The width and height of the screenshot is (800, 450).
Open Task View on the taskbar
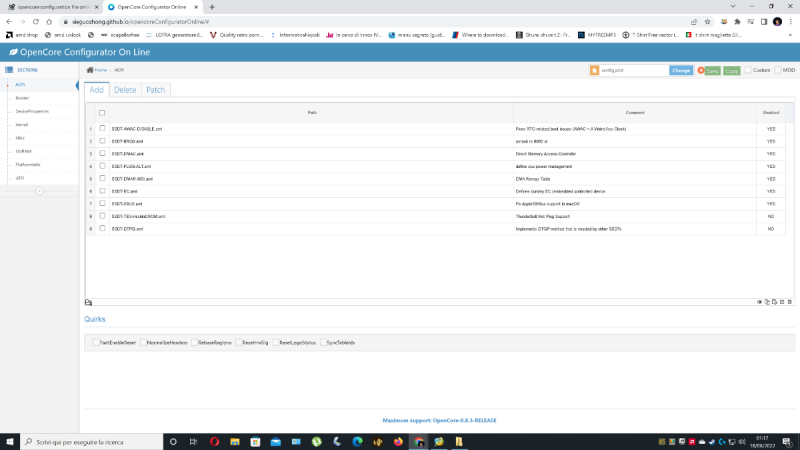point(193,442)
